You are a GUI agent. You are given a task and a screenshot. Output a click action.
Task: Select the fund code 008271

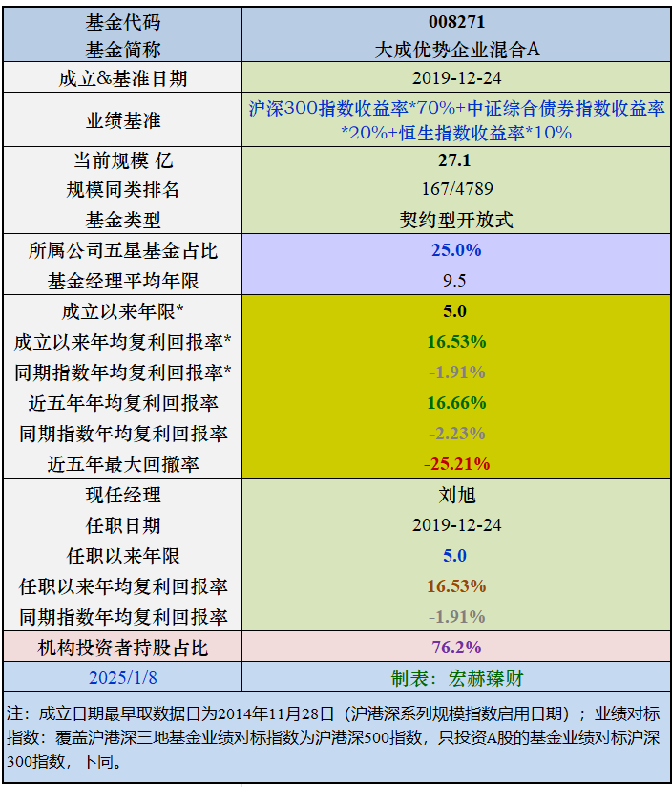click(456, 22)
